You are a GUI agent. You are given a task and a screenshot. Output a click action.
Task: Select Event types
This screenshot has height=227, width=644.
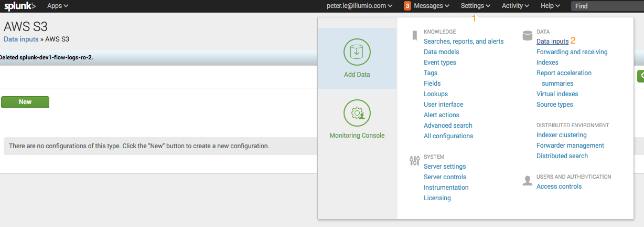(440, 63)
